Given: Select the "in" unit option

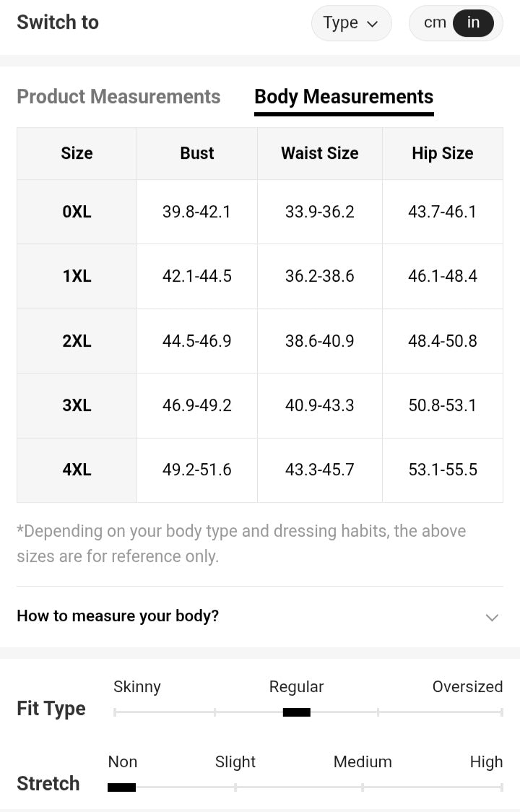Looking at the screenshot, I should pos(473,23).
